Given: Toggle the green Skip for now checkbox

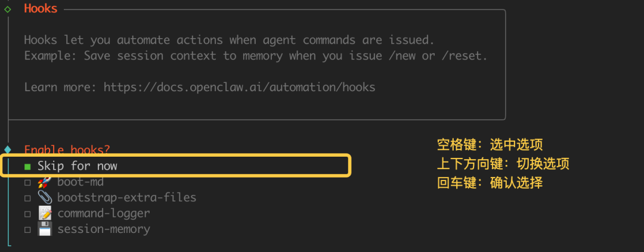Looking at the screenshot, I should [27, 166].
